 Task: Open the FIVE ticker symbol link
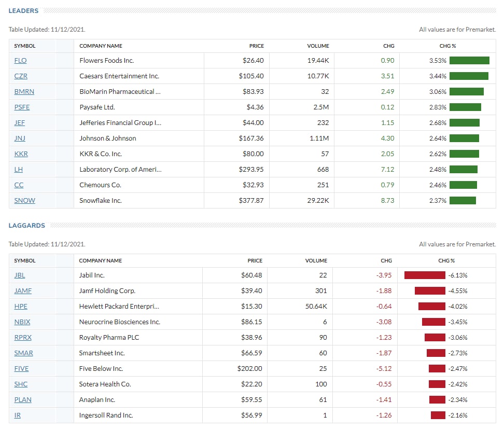click(x=21, y=369)
